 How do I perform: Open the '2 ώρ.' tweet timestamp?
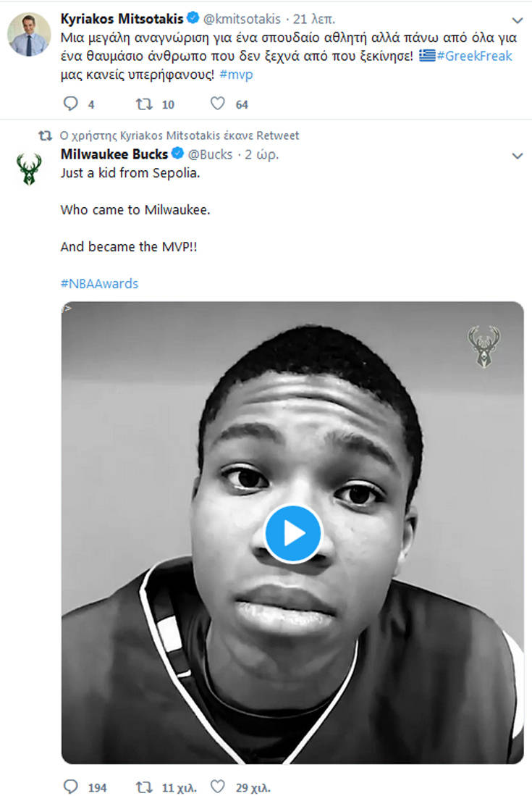coord(262,154)
